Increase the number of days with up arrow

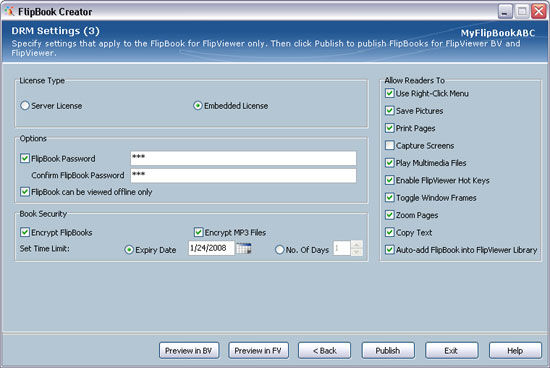coord(357,245)
